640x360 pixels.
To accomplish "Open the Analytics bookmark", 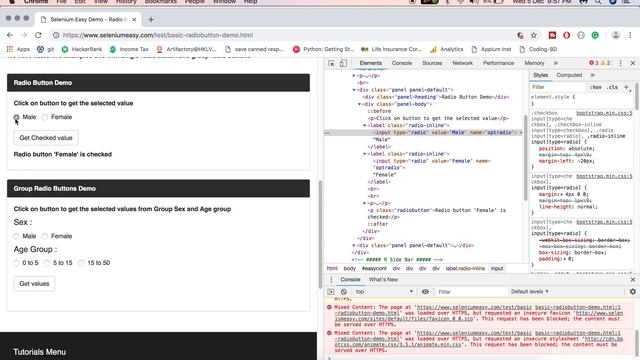I will (447, 49).
